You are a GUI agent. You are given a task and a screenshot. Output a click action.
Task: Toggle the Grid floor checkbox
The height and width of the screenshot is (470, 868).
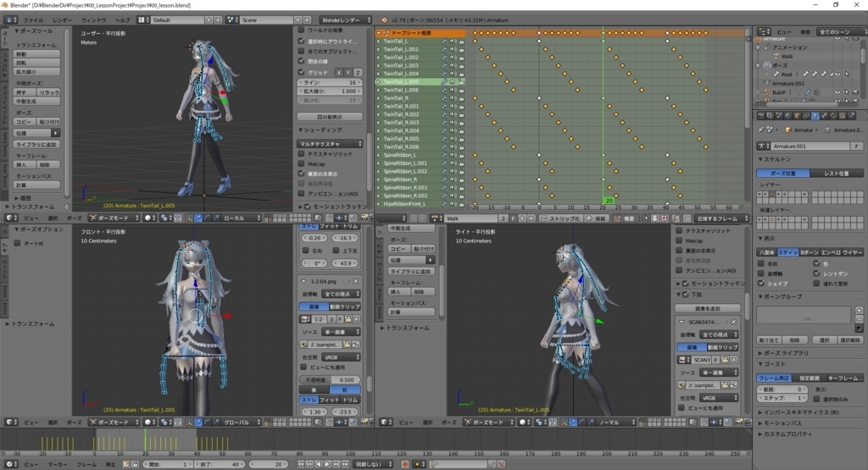pos(301,72)
